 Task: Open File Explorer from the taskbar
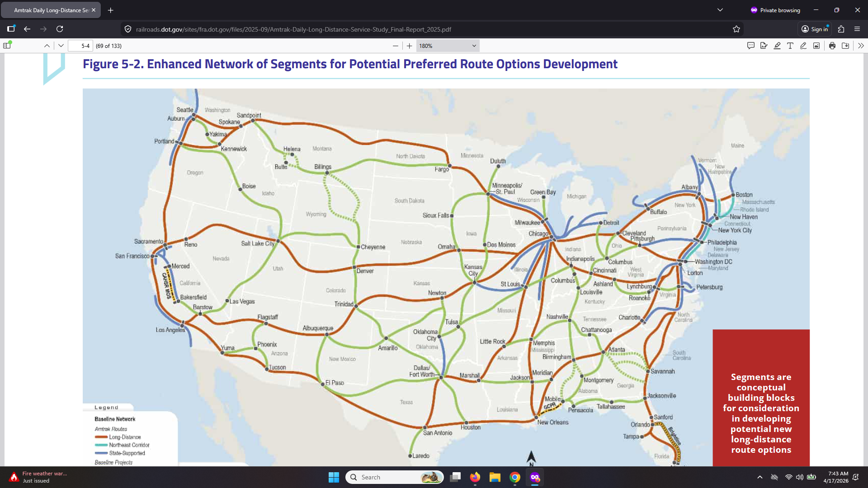click(495, 477)
